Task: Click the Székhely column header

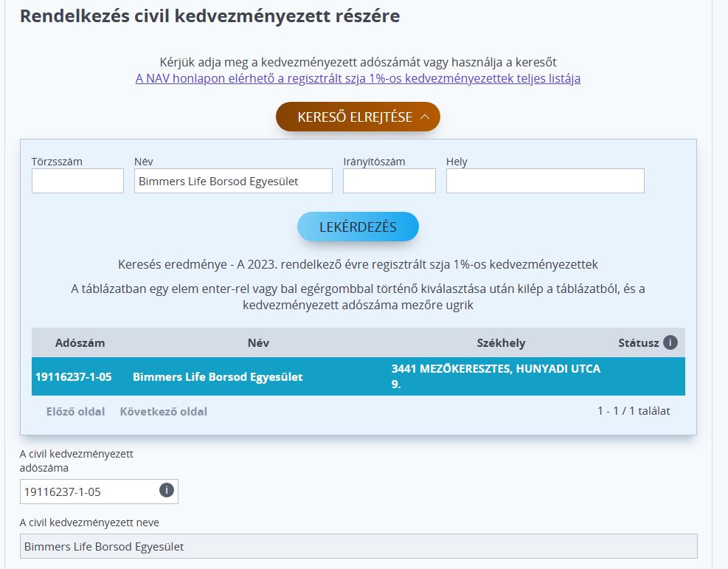Action: pos(501,343)
